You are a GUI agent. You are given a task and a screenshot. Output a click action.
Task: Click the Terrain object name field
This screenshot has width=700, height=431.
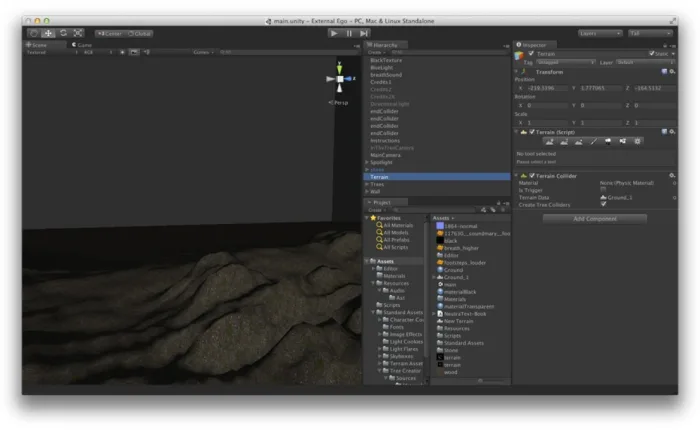tap(591, 54)
